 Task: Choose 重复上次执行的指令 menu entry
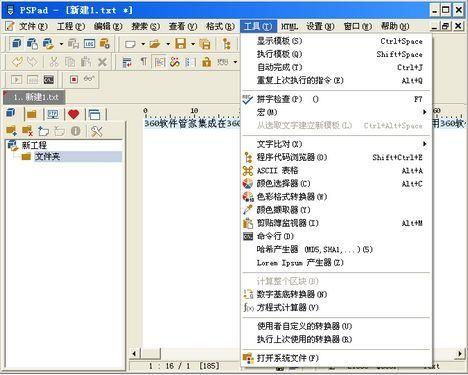click(x=336, y=80)
